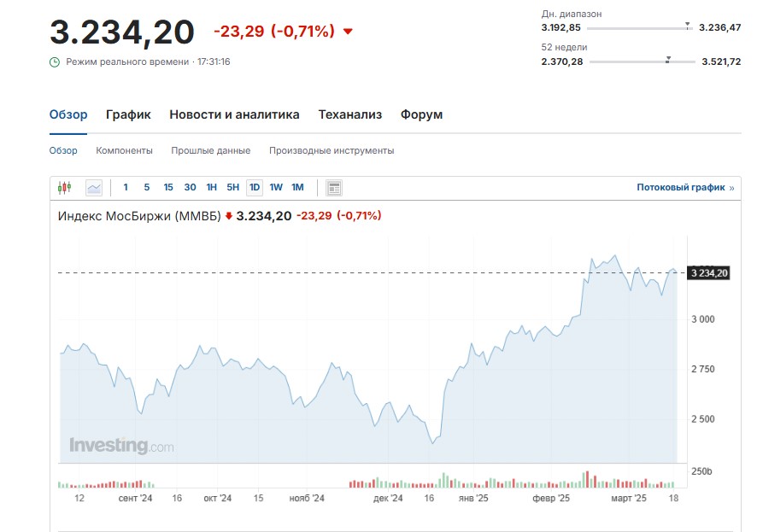Select the 5 minute interval
This screenshot has height=532, width=763.
point(146,187)
